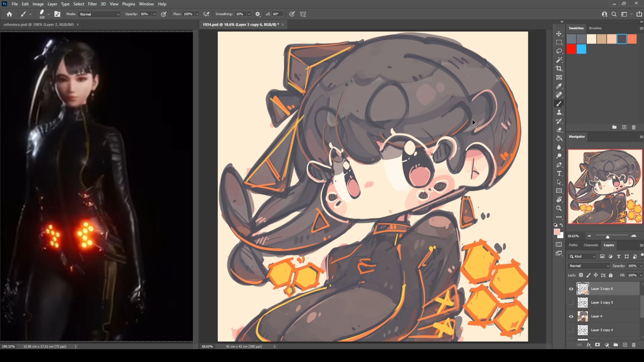Select the Crop tool

(559, 69)
